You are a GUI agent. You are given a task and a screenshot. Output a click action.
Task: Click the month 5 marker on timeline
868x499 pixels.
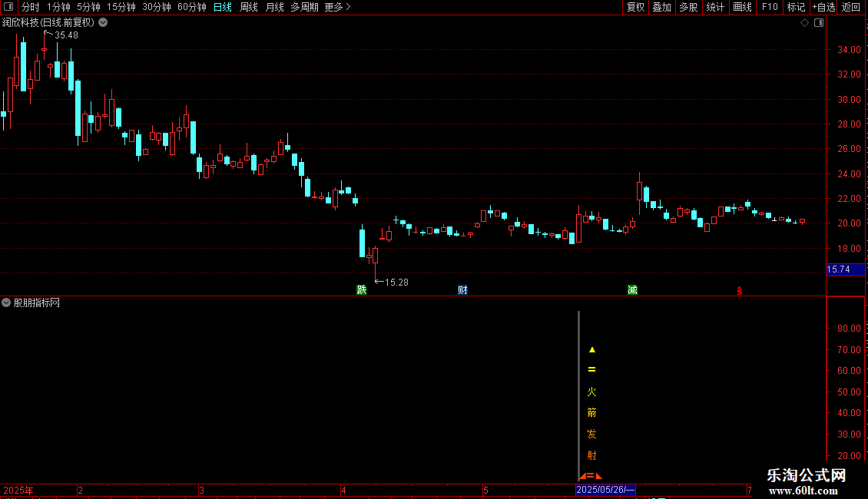pyautogui.click(x=485, y=490)
